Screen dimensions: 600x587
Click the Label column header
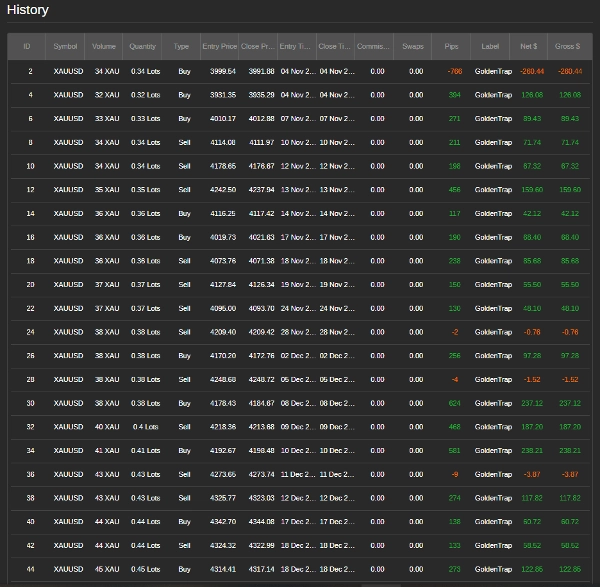coord(490,46)
